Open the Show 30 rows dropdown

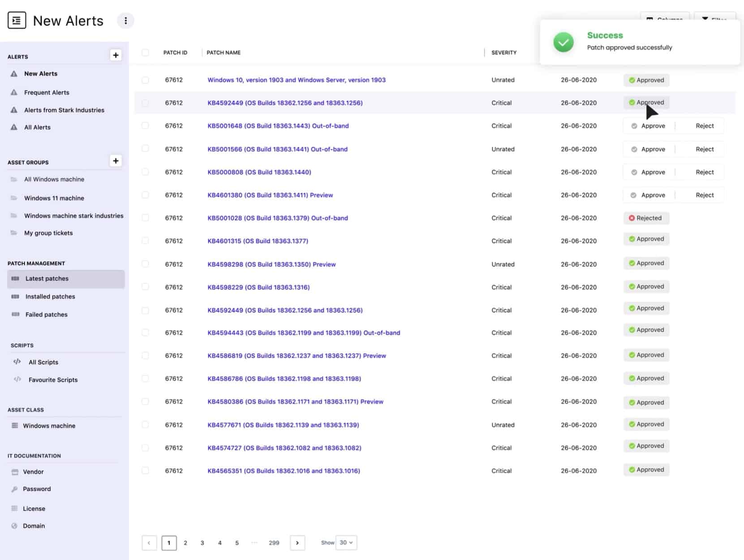pyautogui.click(x=346, y=543)
